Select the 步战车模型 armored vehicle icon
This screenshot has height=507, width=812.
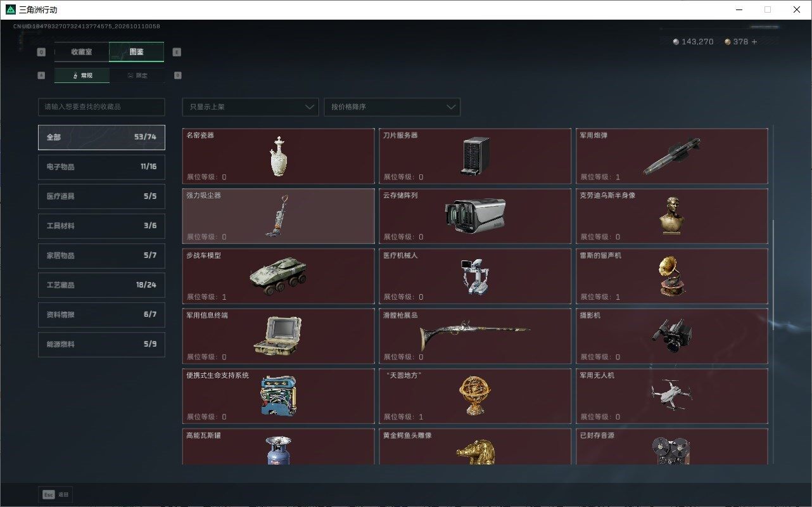[279, 276]
